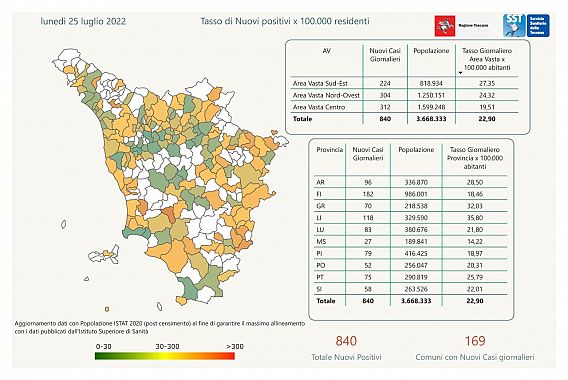
Task: Click the date 'lunedì 25 luglio 2022'
Action: click(83, 21)
